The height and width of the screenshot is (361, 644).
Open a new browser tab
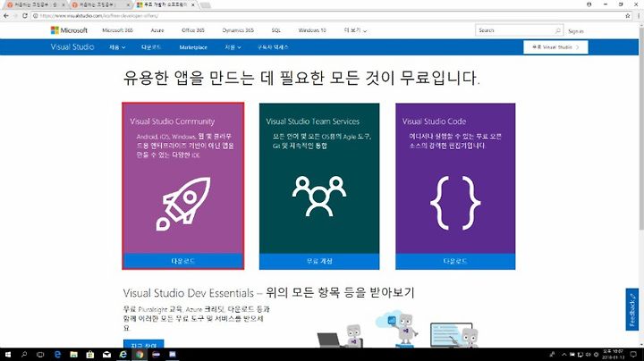205,5
